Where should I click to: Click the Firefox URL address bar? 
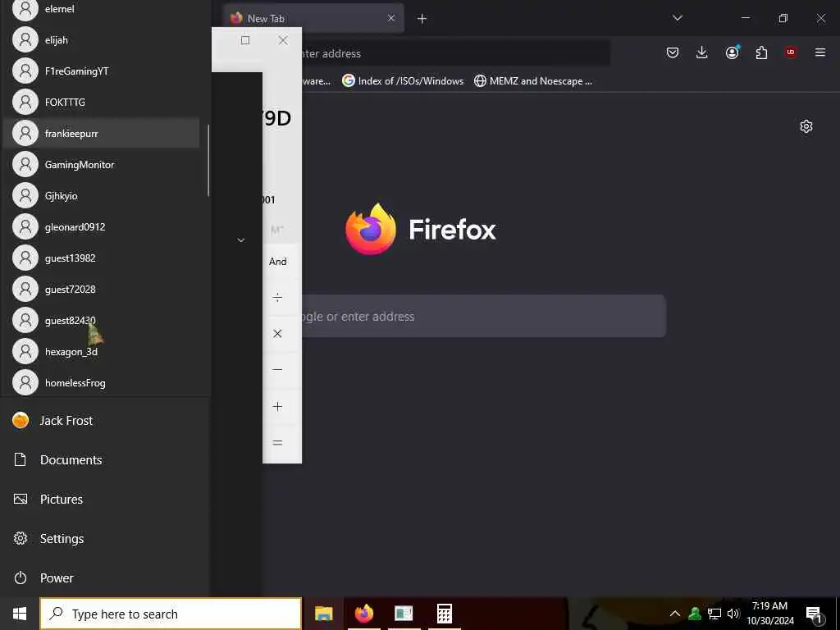point(455,53)
